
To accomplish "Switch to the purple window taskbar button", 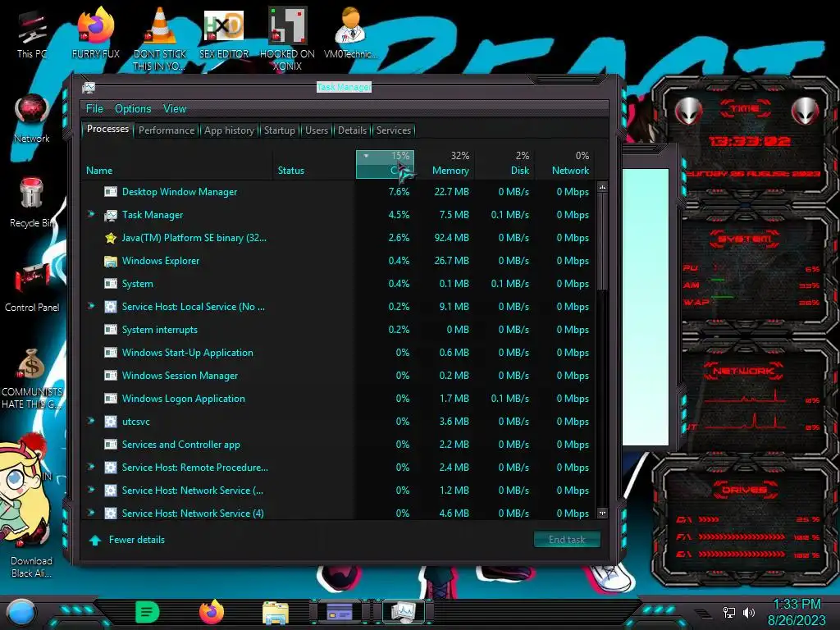I will pos(339,612).
